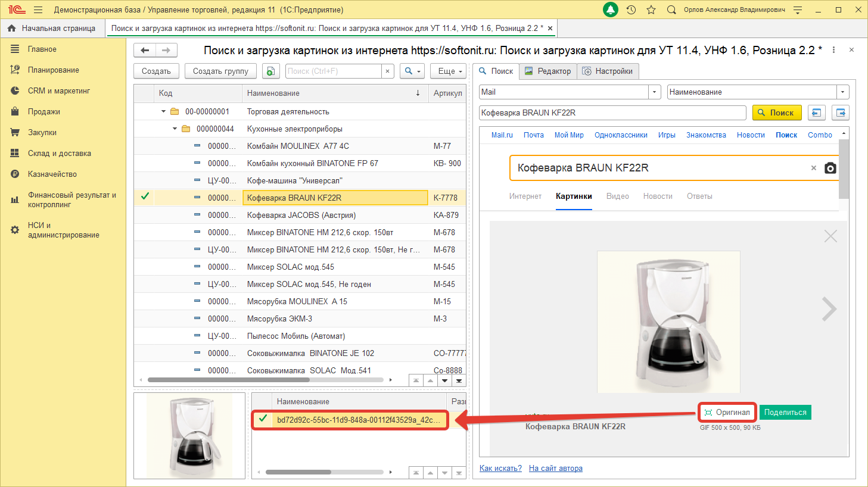This screenshot has width=868, height=487.
Task: Open Склад и доставка section
Action: tap(59, 154)
